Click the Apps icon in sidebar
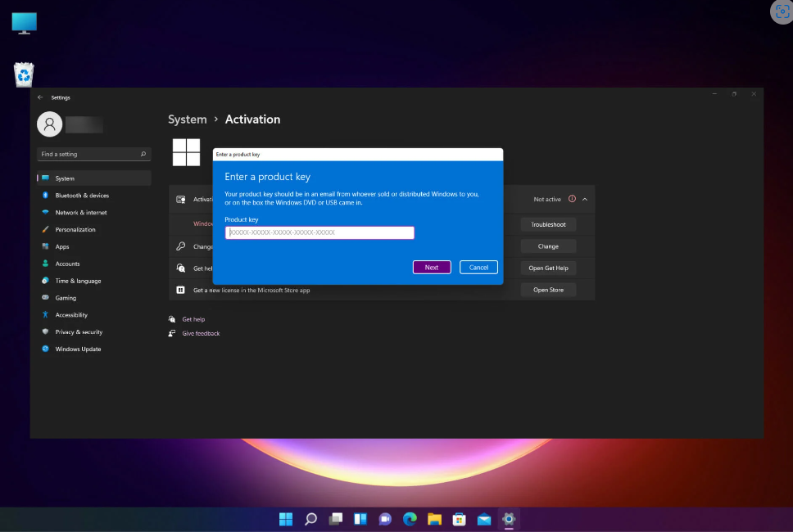This screenshot has width=793, height=532. point(45,246)
